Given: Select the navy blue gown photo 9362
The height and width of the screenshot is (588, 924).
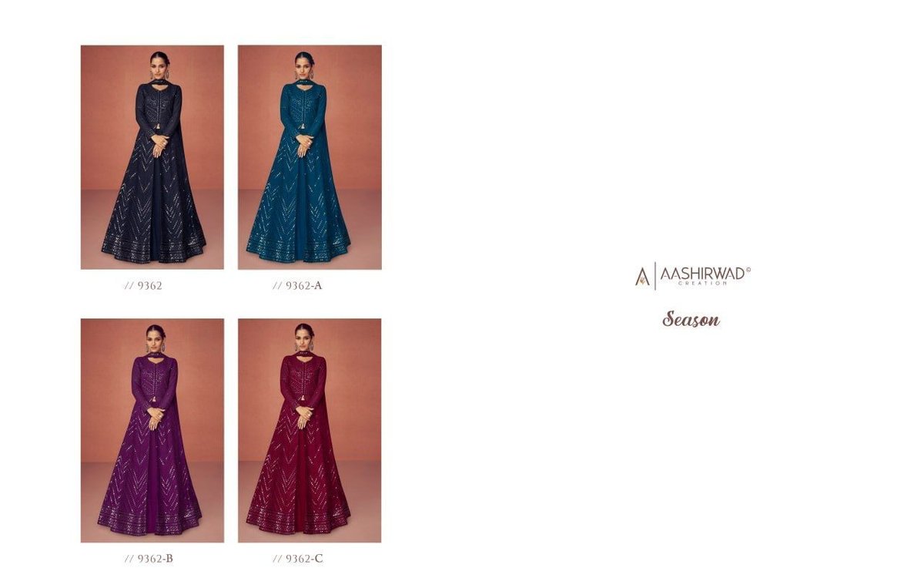Looking at the screenshot, I should point(152,157).
